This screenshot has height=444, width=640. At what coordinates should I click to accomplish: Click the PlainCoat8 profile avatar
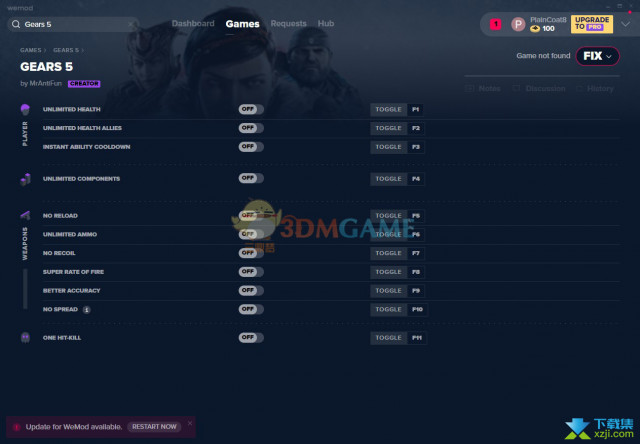(x=518, y=24)
